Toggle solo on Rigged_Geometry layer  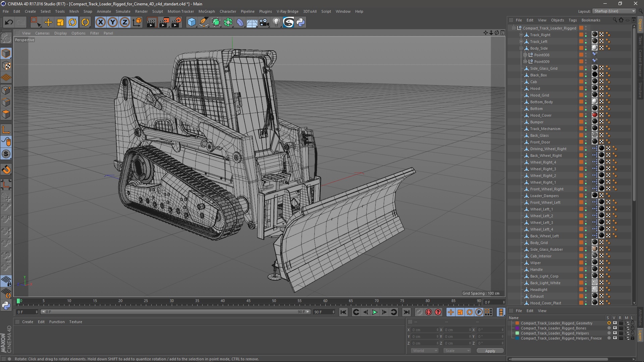tap(609, 323)
